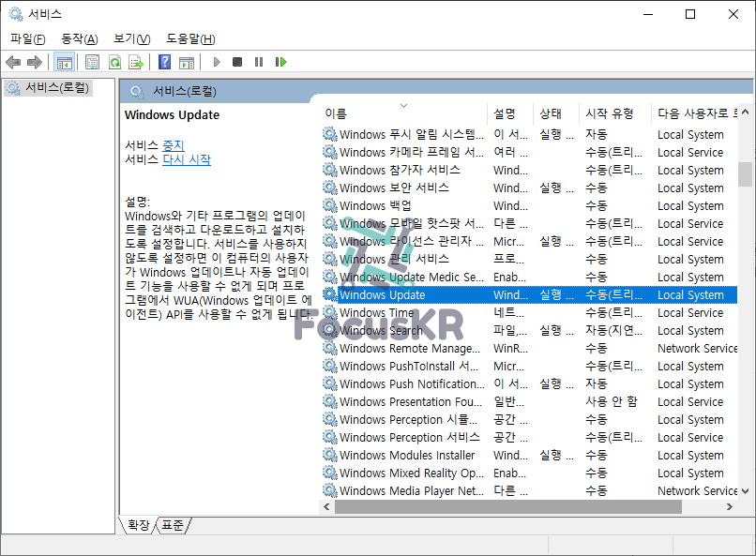Click the Export List toolbar icon
Image resolution: width=756 pixels, height=556 pixels.
[x=136, y=62]
